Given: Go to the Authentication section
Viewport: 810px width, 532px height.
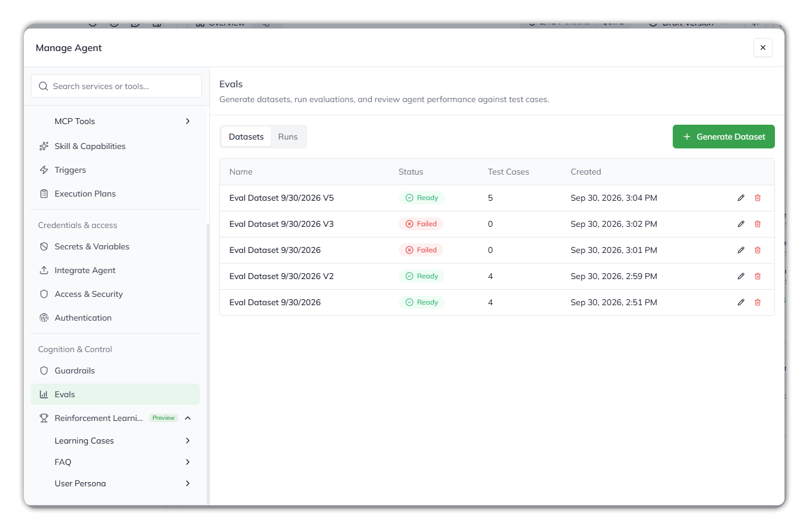Looking at the screenshot, I should click(x=115, y=318).
